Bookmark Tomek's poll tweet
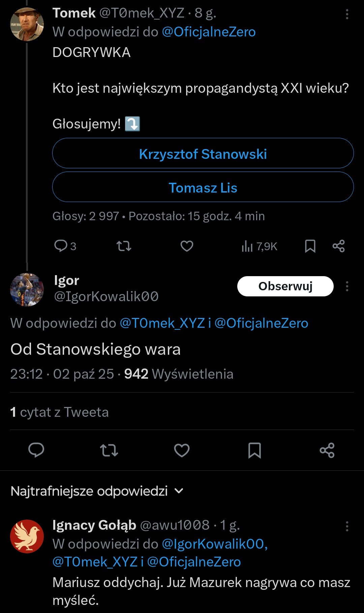The image size is (364, 613). tap(310, 246)
